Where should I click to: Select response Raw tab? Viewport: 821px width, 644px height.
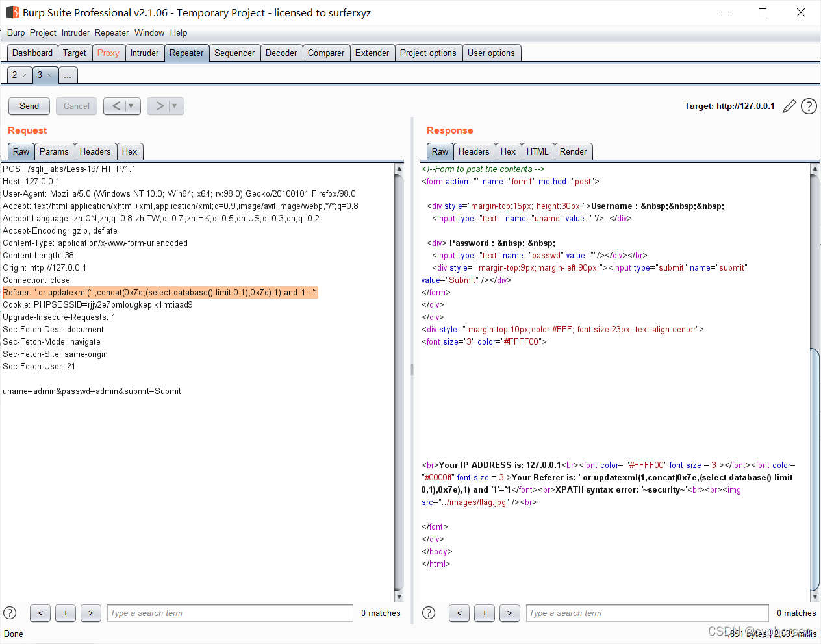click(x=440, y=151)
